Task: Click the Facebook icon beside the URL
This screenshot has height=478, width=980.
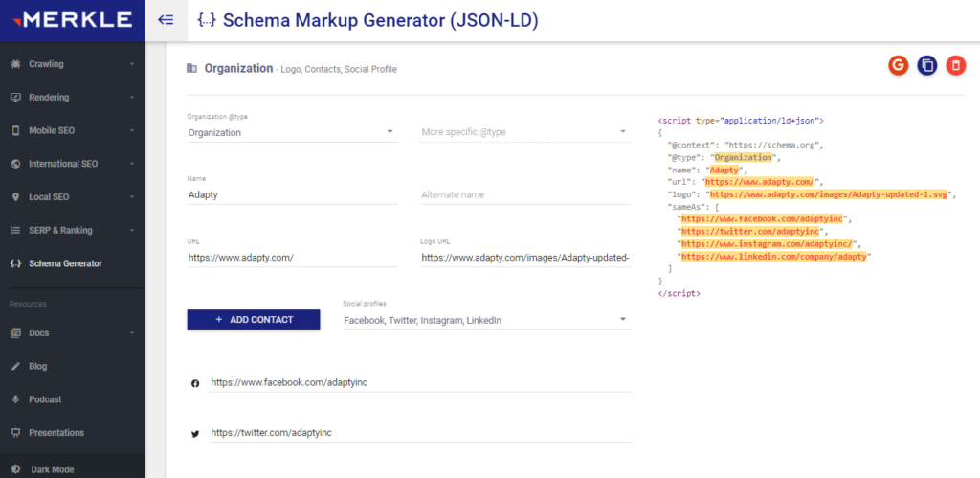Action: coord(195,382)
